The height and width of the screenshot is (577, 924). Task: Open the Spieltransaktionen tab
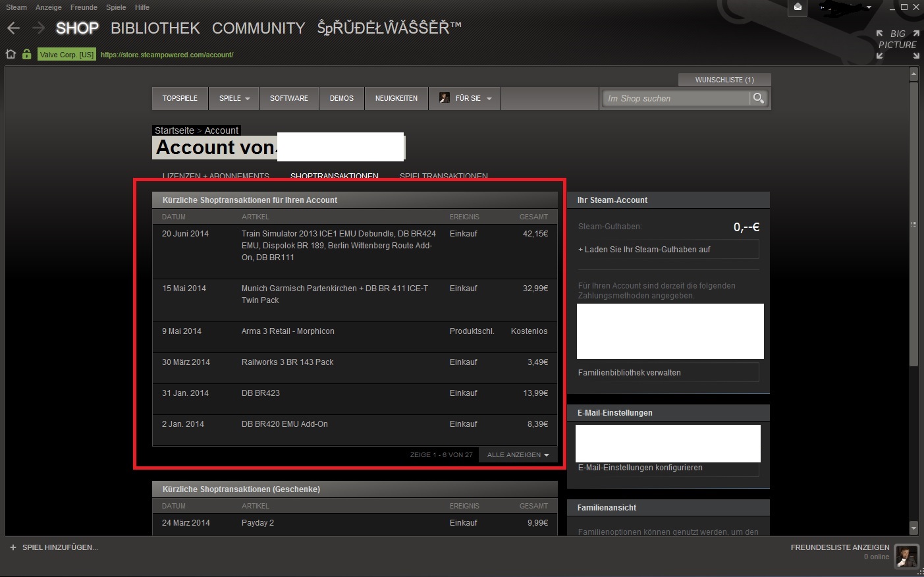444,176
